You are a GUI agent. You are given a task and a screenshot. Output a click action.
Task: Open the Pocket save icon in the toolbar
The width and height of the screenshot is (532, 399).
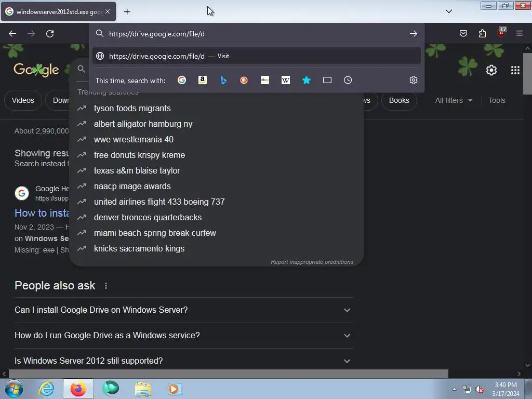click(463, 33)
